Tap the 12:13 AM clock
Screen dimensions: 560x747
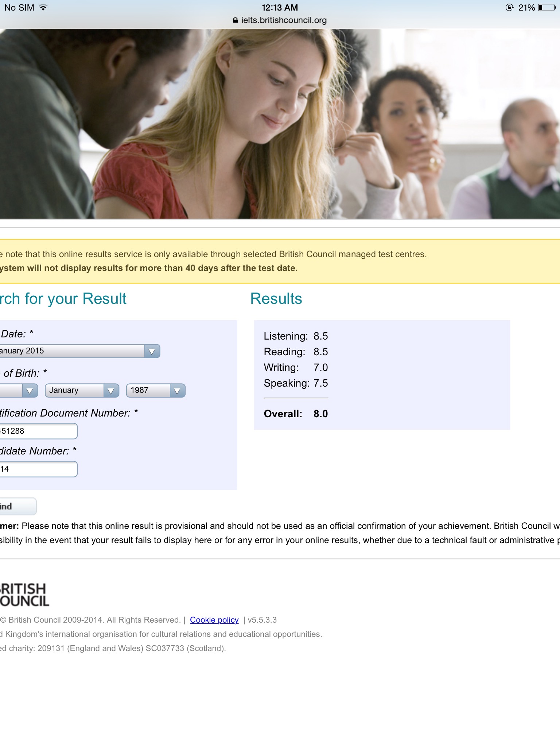pyautogui.click(x=280, y=7)
